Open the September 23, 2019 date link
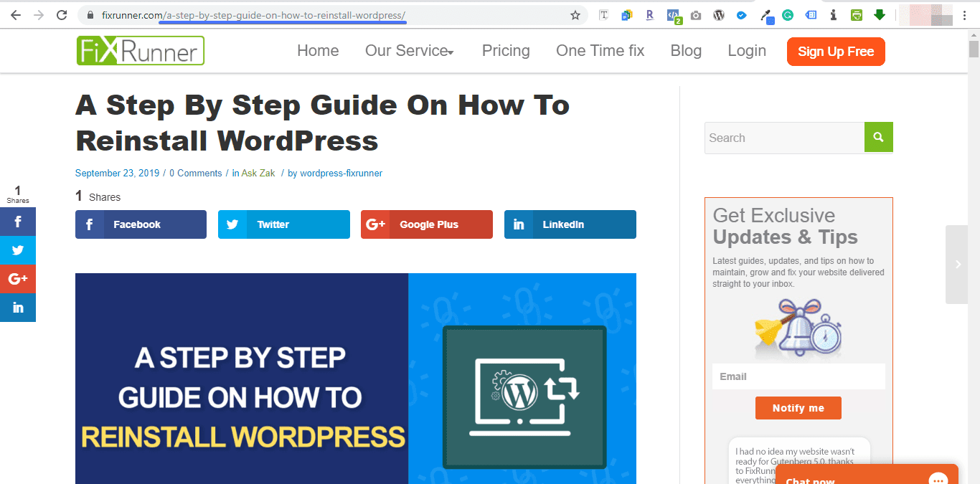The width and height of the screenshot is (980, 484). [x=117, y=174]
